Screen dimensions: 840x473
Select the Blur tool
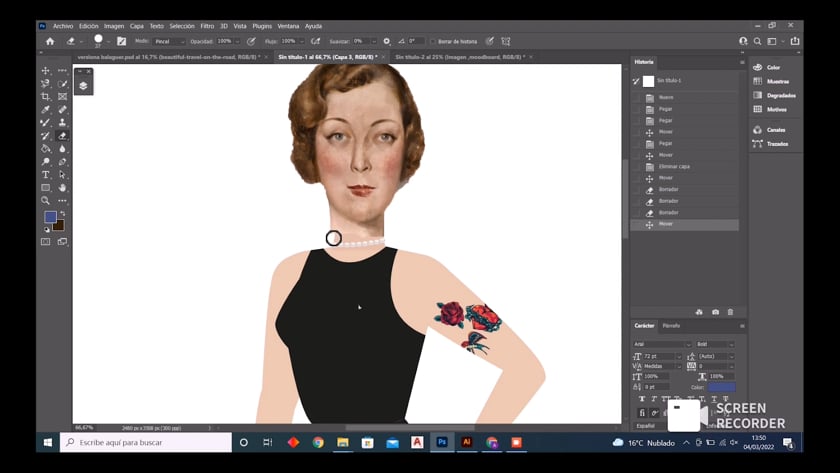pos(62,148)
